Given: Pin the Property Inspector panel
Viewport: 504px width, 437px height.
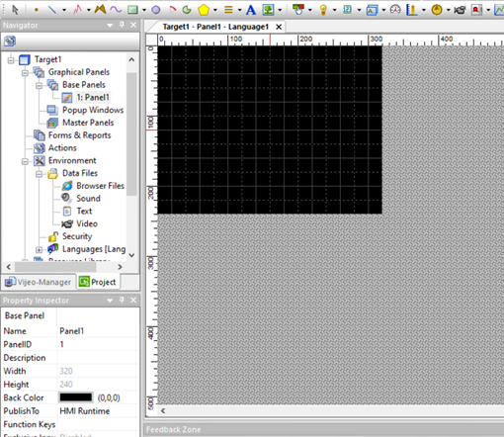Looking at the screenshot, I should pos(122,300).
